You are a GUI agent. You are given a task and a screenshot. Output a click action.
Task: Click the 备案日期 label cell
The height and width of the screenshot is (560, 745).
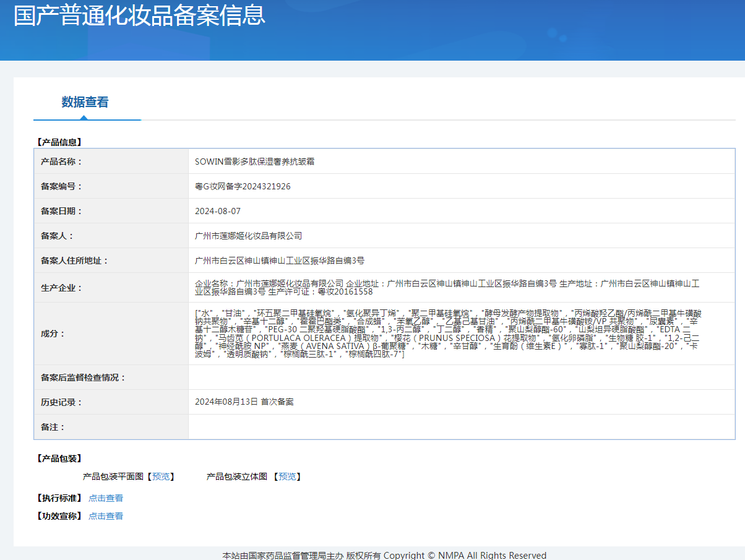(x=111, y=211)
